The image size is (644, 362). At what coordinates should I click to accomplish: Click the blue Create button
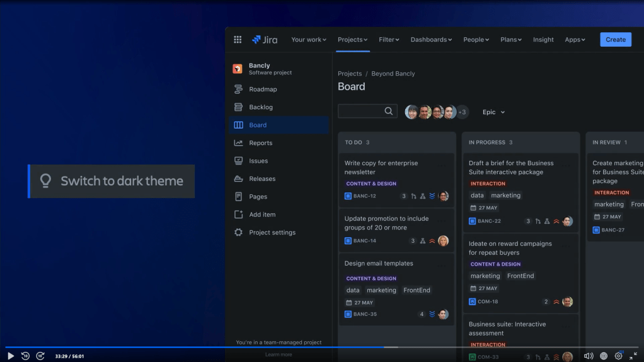tap(615, 40)
